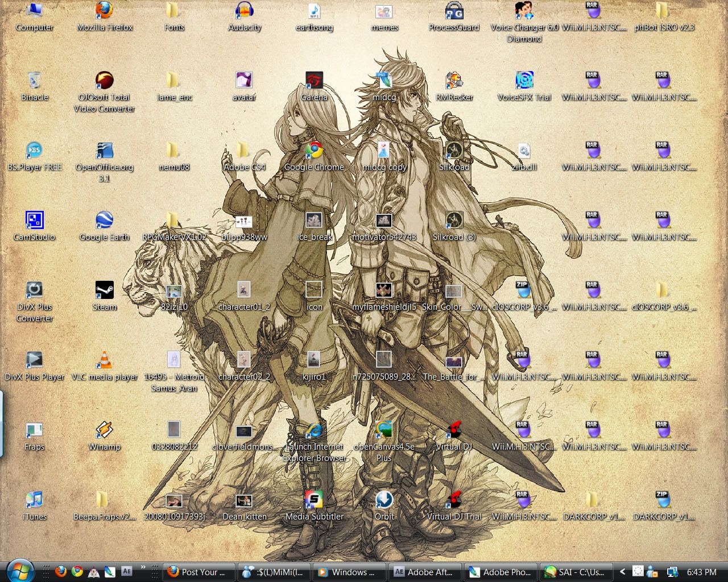Launch Google Chrome from the desktop
The height and width of the screenshot is (582, 728).
point(315,156)
